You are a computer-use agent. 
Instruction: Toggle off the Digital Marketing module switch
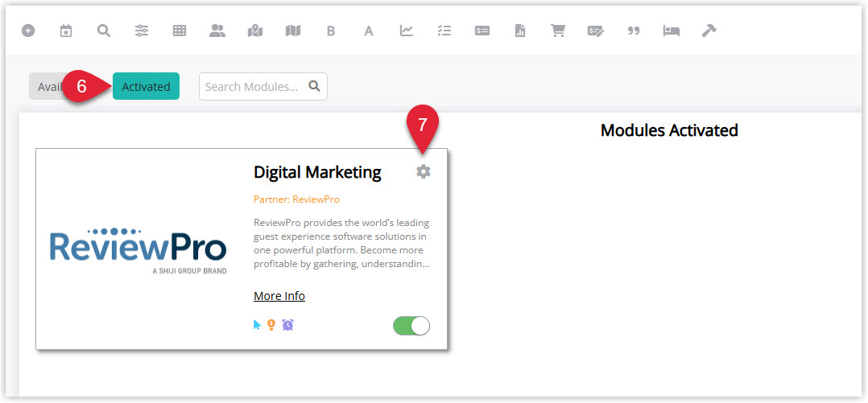point(411,326)
